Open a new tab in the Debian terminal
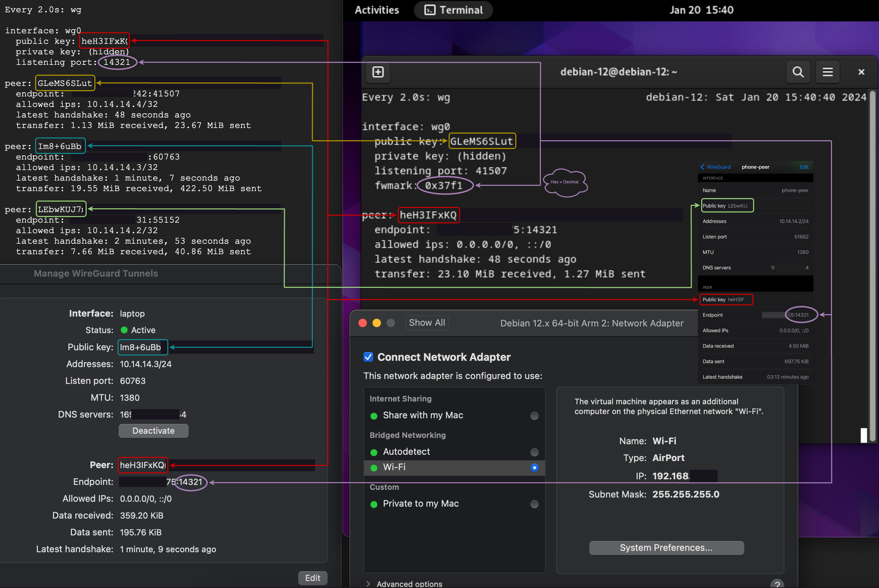 click(378, 72)
